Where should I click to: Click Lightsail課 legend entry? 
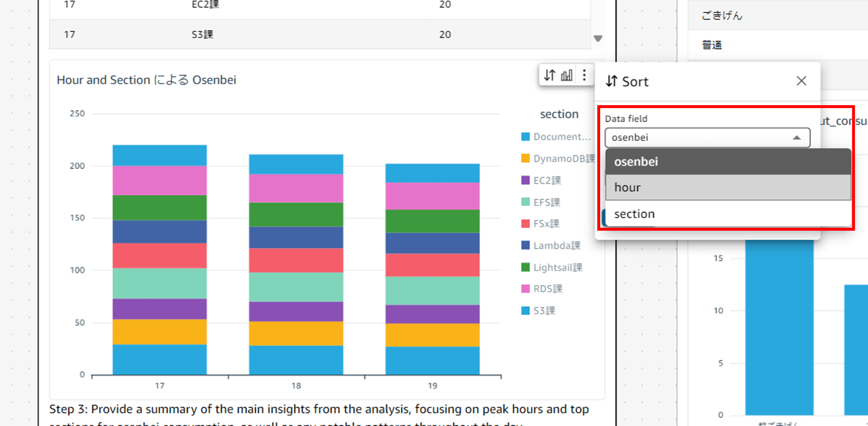point(552,267)
